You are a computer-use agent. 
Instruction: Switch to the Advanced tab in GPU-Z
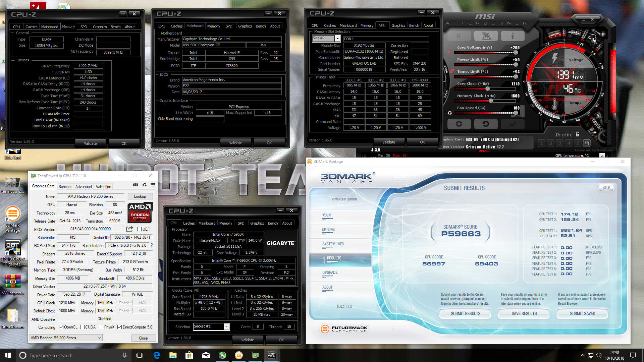pyautogui.click(x=84, y=187)
